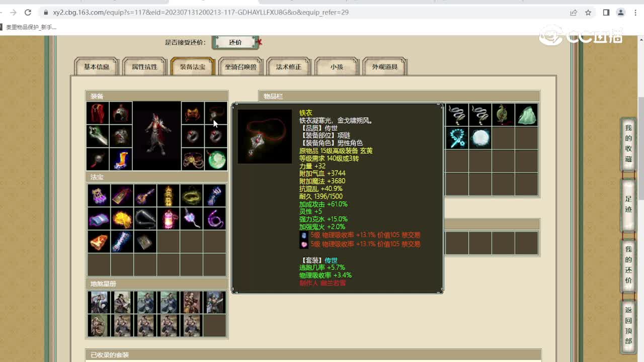Click the 还价 bargain button

point(235,42)
